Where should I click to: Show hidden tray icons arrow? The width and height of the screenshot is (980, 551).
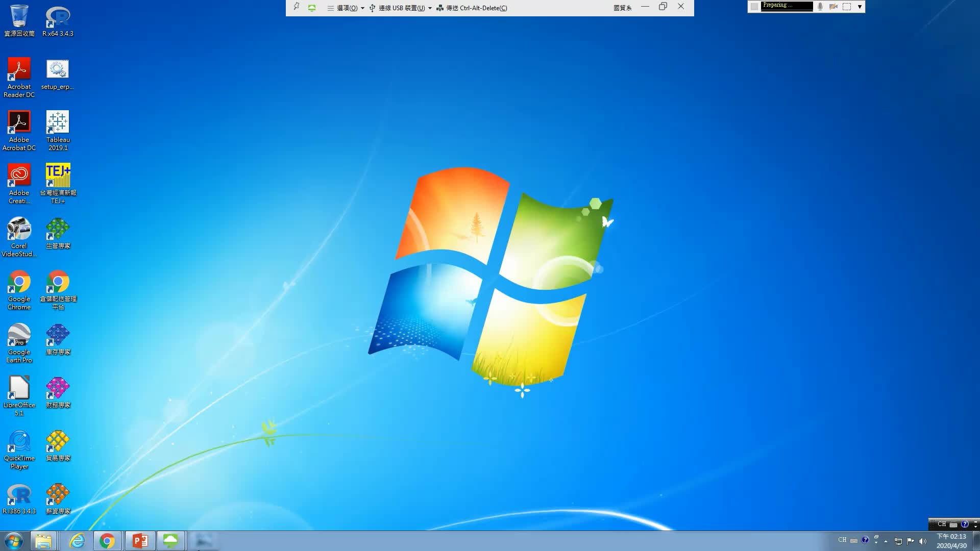(x=886, y=541)
